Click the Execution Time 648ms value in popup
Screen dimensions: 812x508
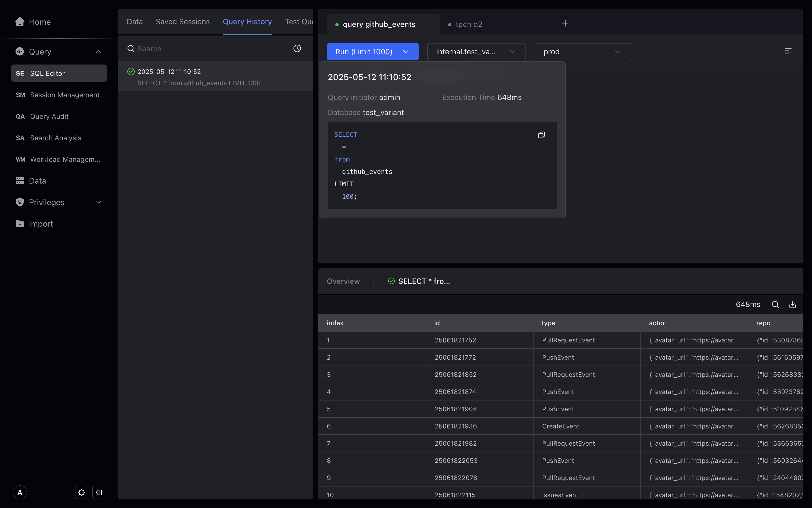point(509,97)
